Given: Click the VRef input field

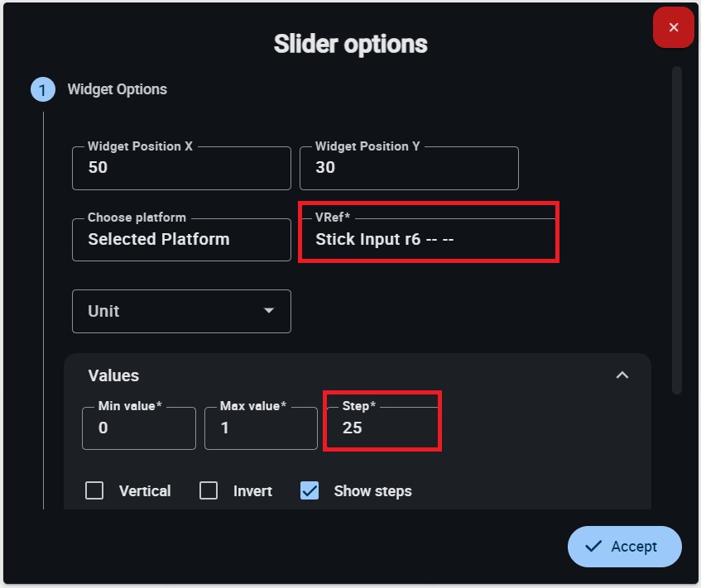Looking at the screenshot, I should [x=428, y=240].
